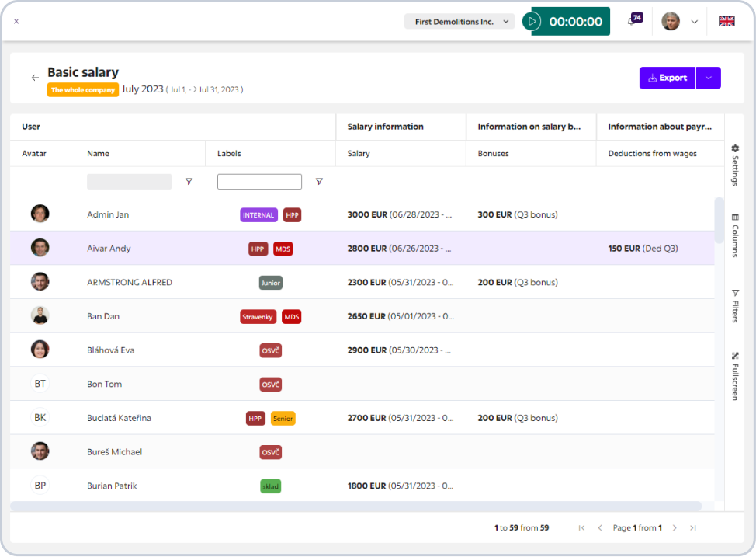Click the Name filter input field
The height and width of the screenshot is (557, 756).
pos(129,182)
